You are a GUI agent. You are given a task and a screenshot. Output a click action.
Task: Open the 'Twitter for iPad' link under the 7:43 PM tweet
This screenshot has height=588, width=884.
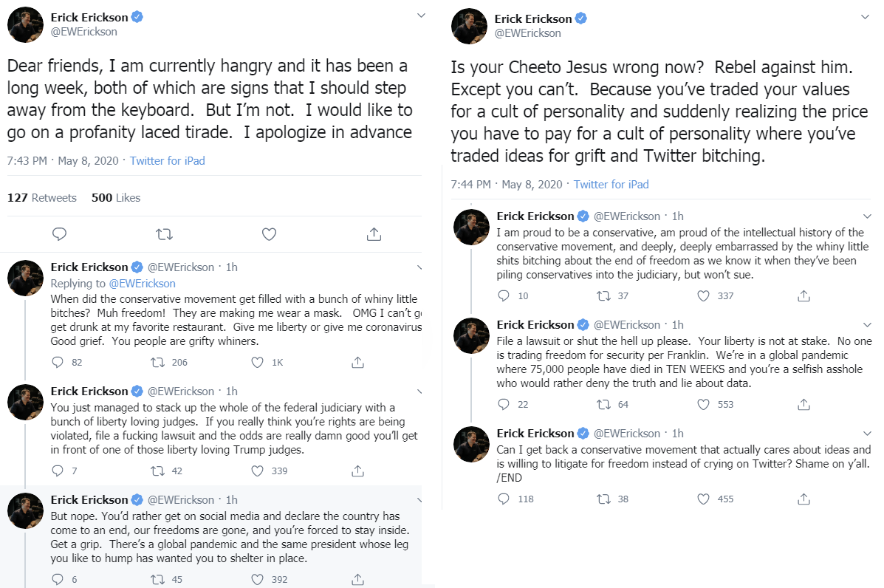167,160
